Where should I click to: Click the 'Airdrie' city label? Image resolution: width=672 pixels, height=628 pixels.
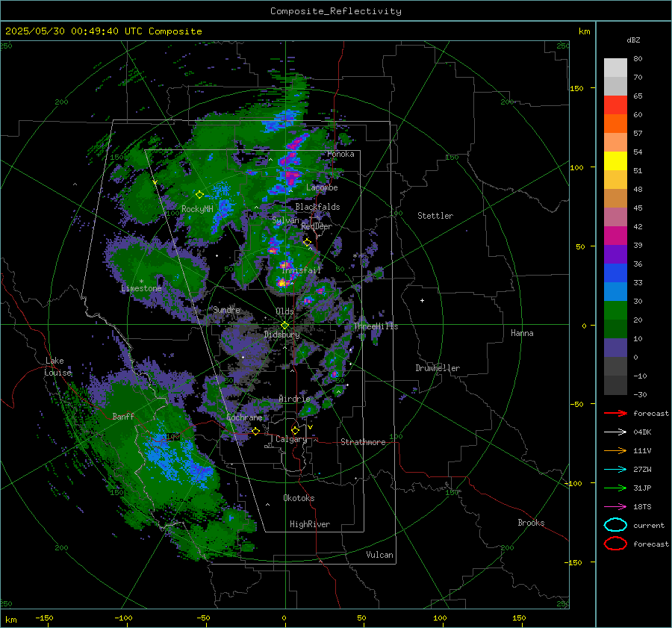click(294, 399)
